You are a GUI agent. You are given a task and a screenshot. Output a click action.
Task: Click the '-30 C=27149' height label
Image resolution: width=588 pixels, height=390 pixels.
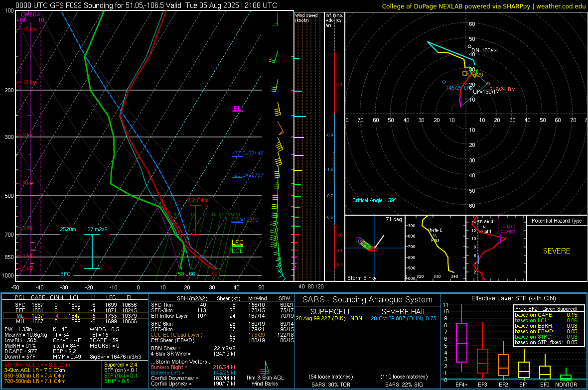(248, 153)
